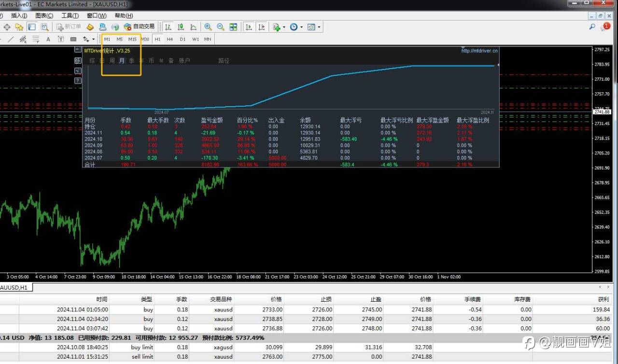Expand the indicators list dropdown arrow
The image size is (618, 364).
point(284,27)
